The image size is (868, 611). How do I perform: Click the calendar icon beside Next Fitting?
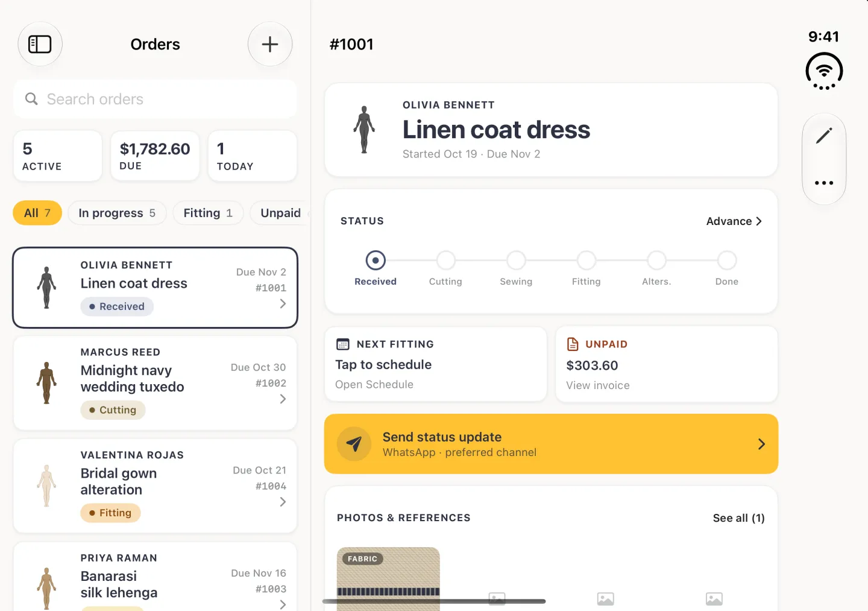343,344
